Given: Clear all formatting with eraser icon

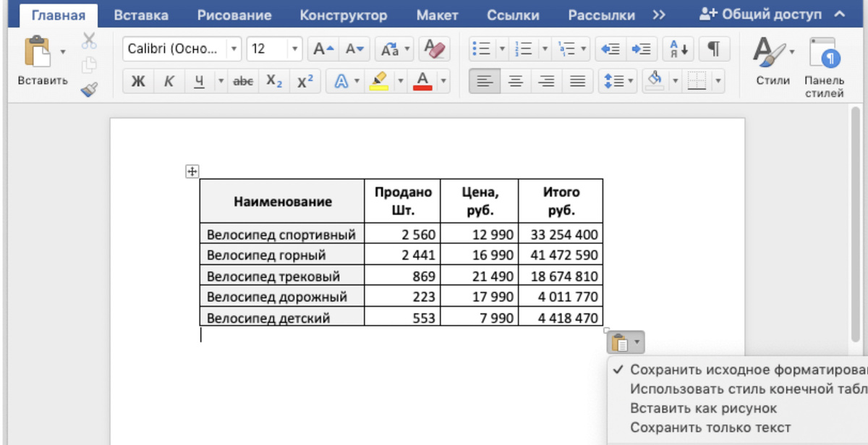Looking at the screenshot, I should pyautogui.click(x=435, y=49).
